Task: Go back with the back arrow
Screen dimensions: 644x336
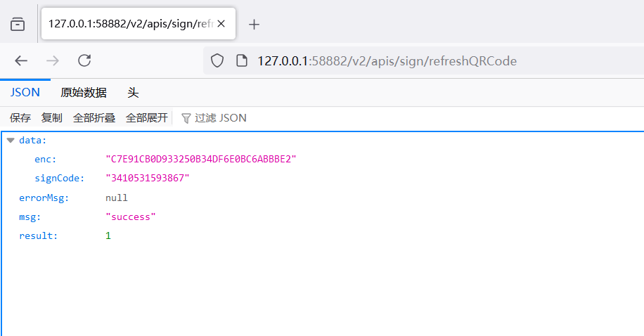Action: (x=21, y=61)
